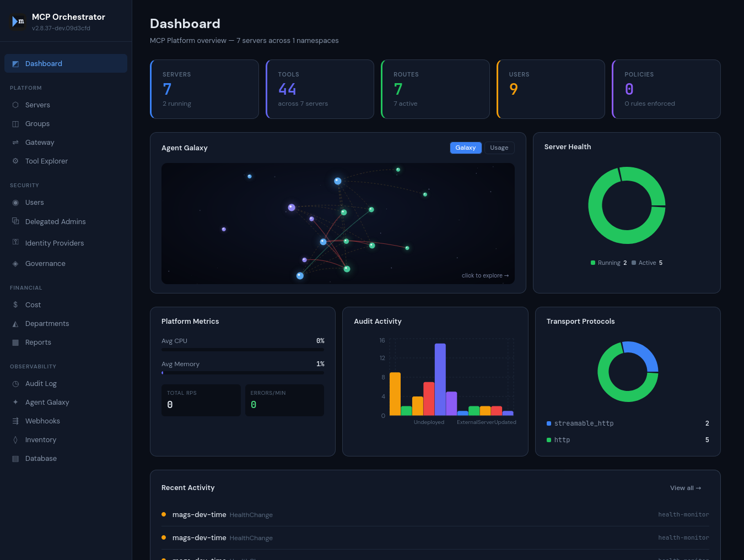Click the tallest purple audit bar
The image size is (744, 560).
(x=440, y=379)
